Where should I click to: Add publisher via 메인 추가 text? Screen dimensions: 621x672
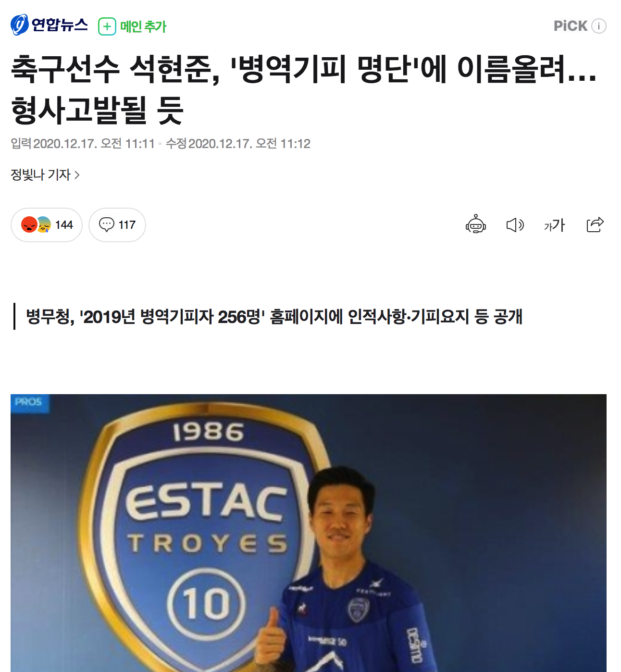(x=143, y=26)
